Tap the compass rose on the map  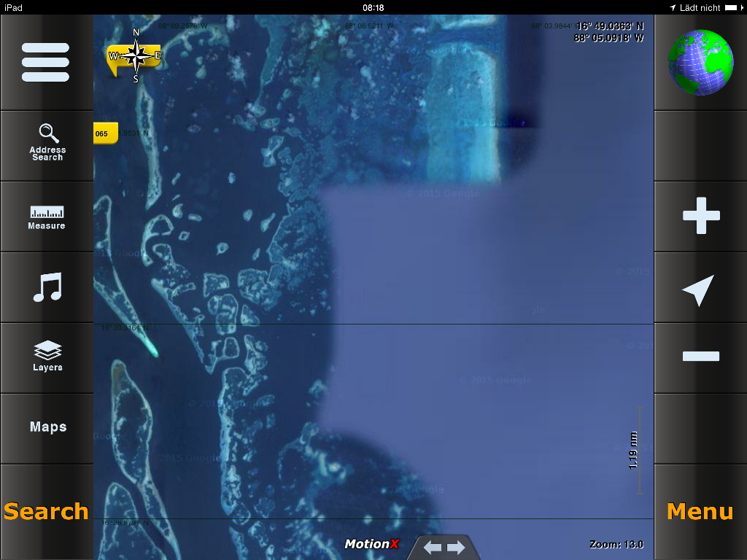136,55
